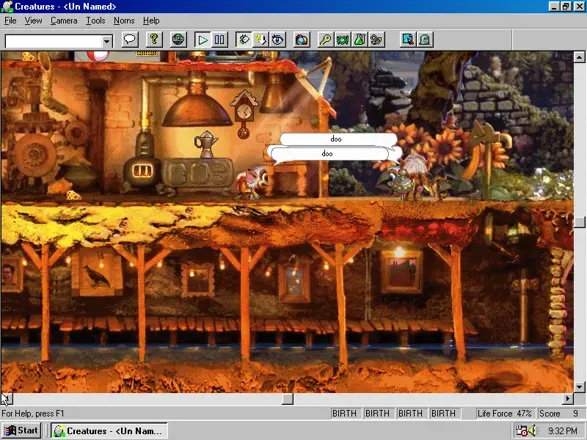Viewport: 587px width, 440px height.
Task: Click the upper "doo" speech bubble
Action: click(338, 139)
